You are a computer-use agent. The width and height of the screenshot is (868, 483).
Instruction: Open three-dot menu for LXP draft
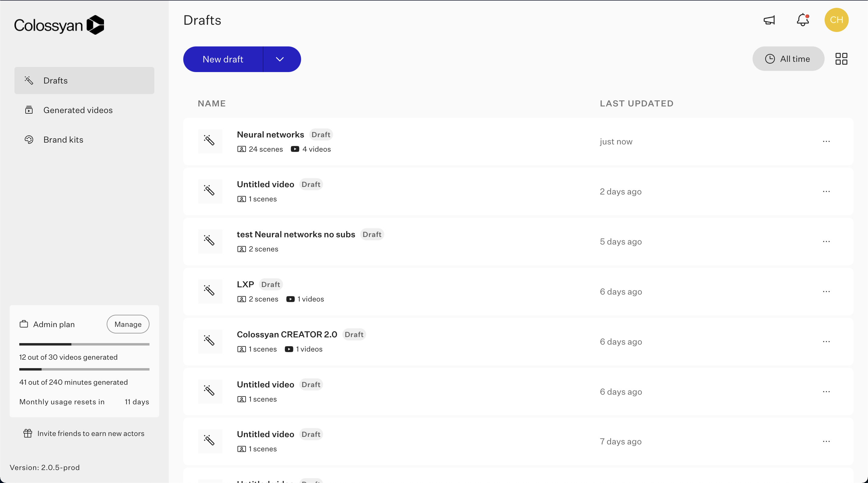(x=826, y=292)
